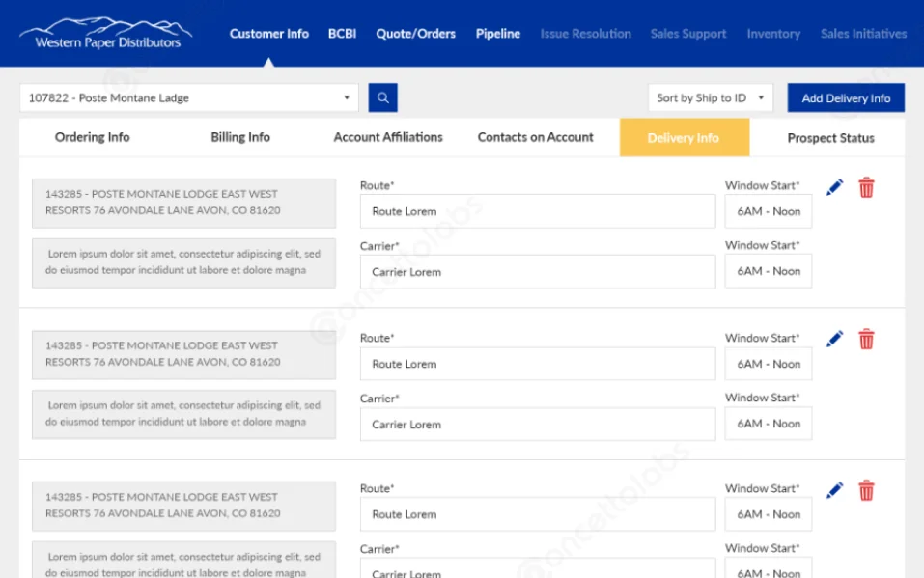924x578 pixels.
Task: Select the Account Affiliations tab
Action: tap(388, 137)
